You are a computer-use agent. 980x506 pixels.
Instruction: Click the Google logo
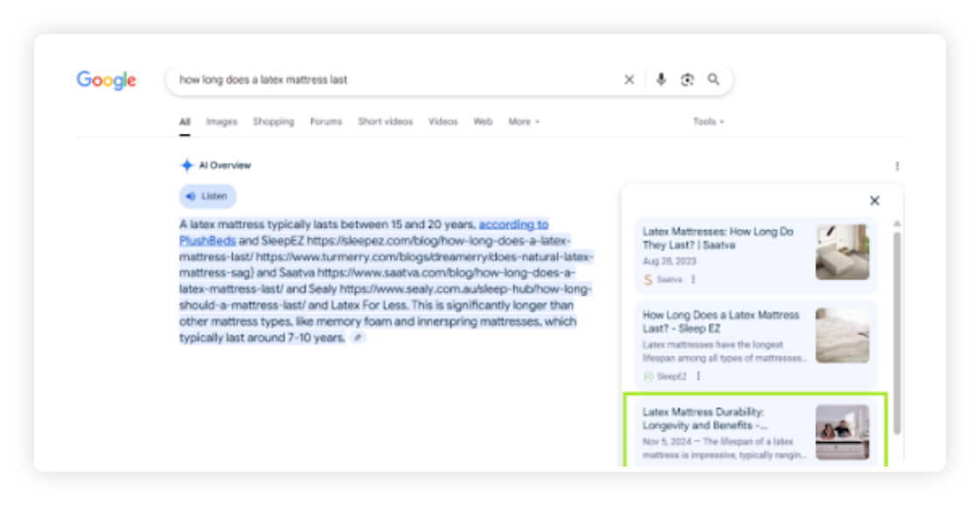click(x=106, y=81)
